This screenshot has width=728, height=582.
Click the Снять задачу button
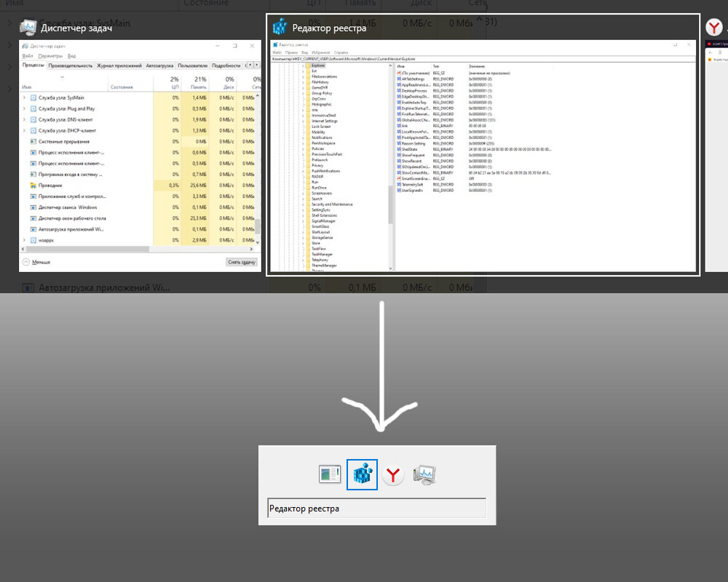[242, 262]
